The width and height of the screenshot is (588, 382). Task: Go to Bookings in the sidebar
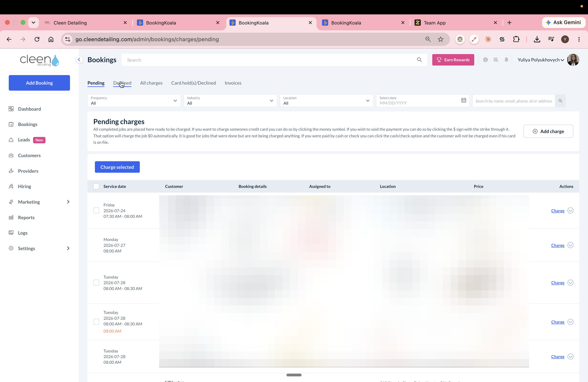(x=28, y=124)
